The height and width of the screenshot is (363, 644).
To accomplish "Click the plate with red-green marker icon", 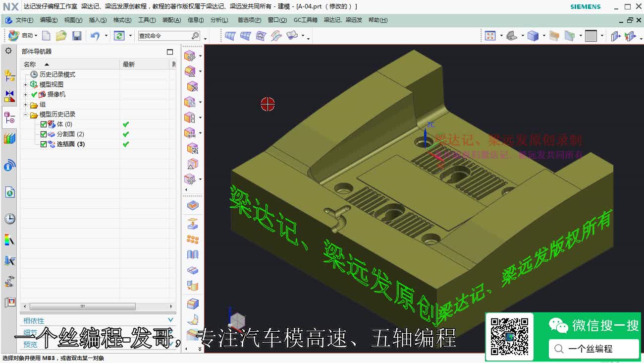I will 630,36.
